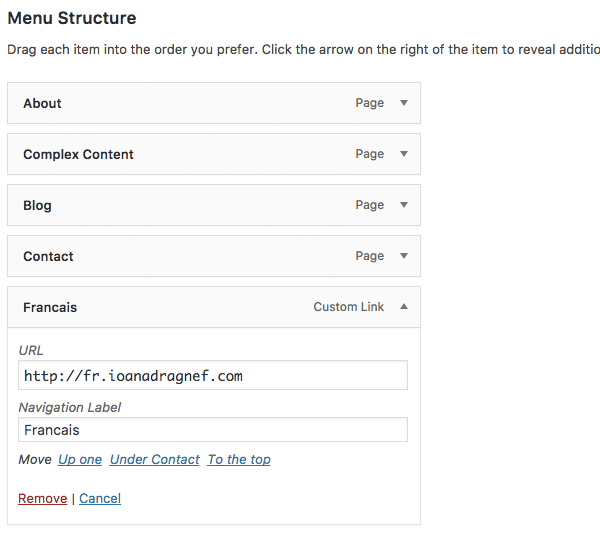
Task: Open the Contact item dropdown arrow
Action: 404,256
